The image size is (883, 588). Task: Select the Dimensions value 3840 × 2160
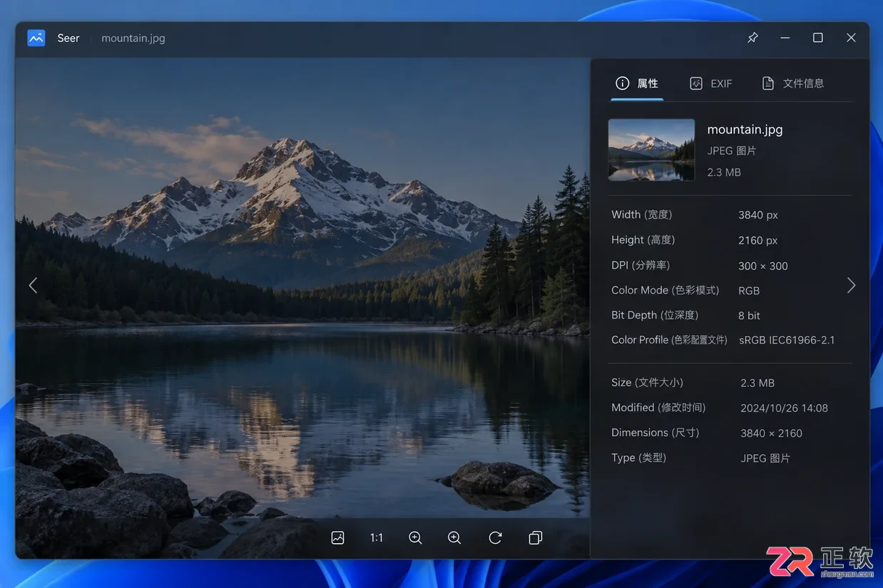pyautogui.click(x=771, y=433)
